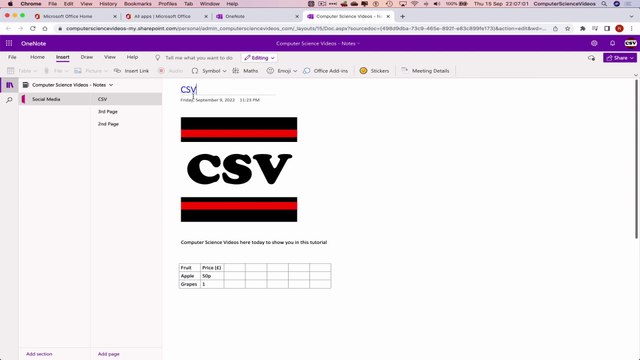Image resolution: width=640 pixels, height=360 pixels.
Task: Expand the Table dropdown arrow
Action: pyautogui.click(x=35, y=71)
